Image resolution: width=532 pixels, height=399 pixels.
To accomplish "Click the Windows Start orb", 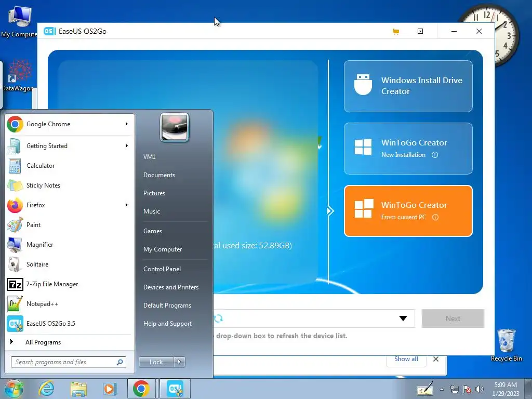I will (14, 389).
